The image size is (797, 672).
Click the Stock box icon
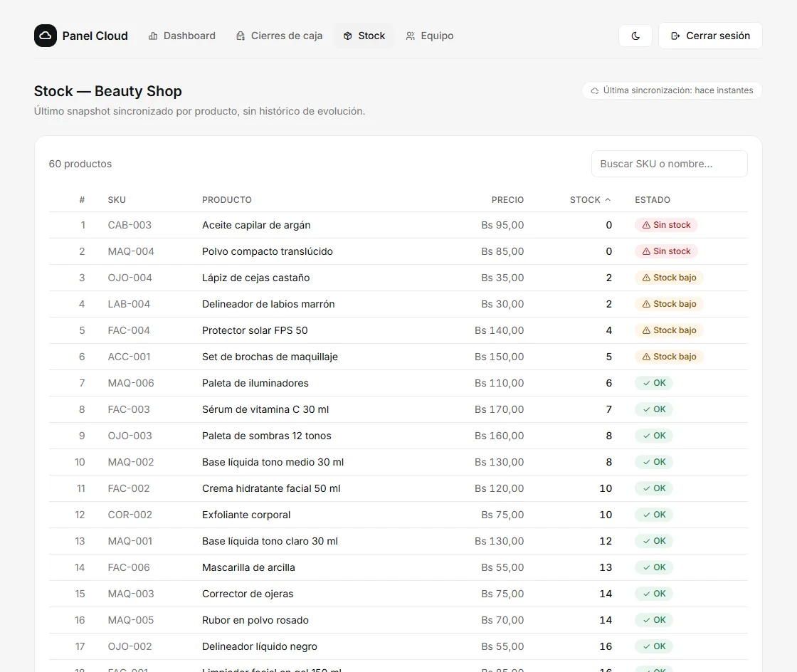tap(348, 36)
